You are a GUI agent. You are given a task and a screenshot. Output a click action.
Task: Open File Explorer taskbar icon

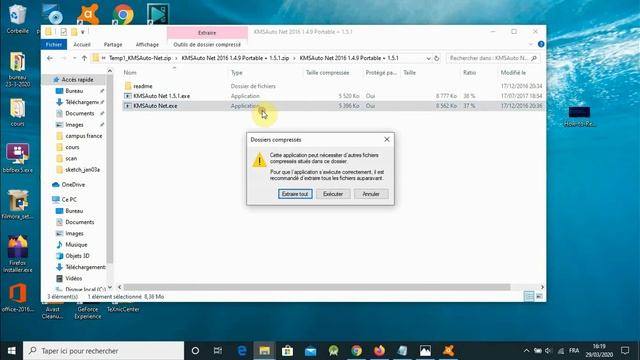(x=264, y=351)
